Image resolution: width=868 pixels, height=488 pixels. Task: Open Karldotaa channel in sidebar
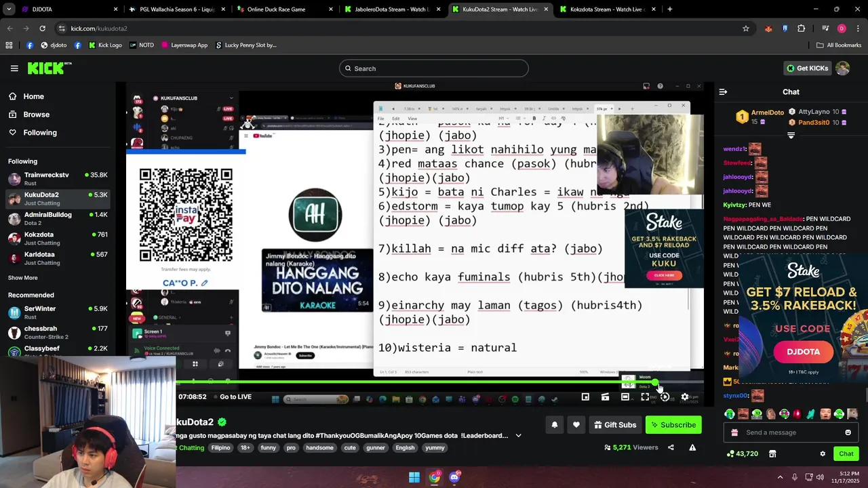(58, 258)
